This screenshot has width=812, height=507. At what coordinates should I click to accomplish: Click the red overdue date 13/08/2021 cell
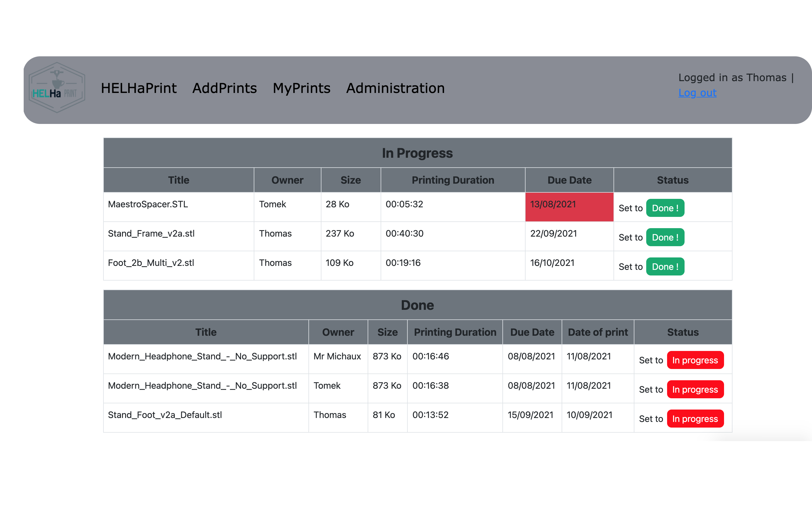click(x=569, y=206)
